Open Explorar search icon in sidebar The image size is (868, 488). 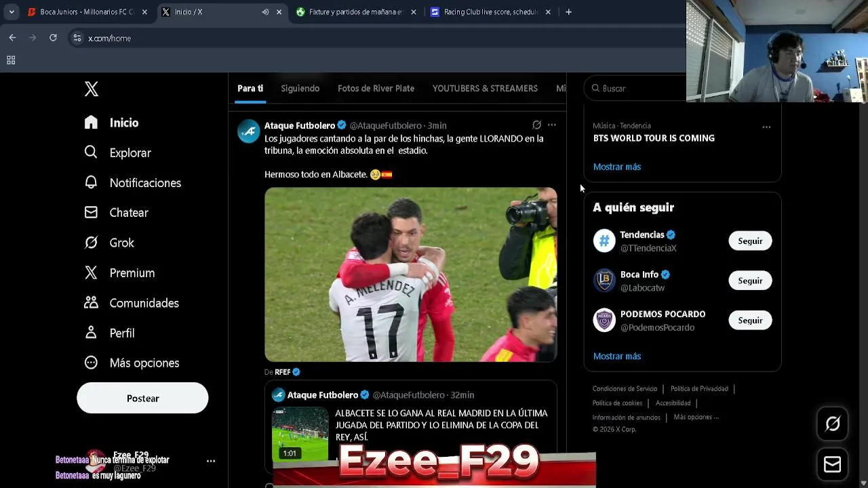click(91, 152)
